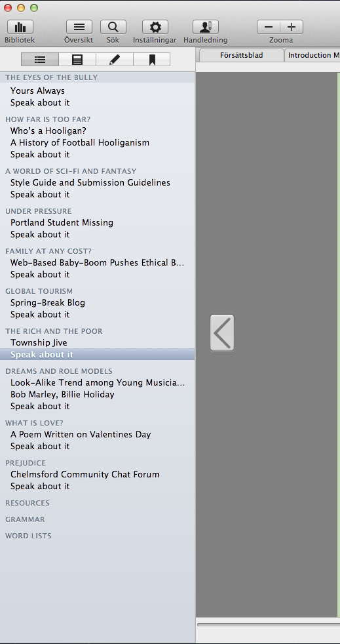
Task: Expand the RESOURCES section
Action: (27, 503)
